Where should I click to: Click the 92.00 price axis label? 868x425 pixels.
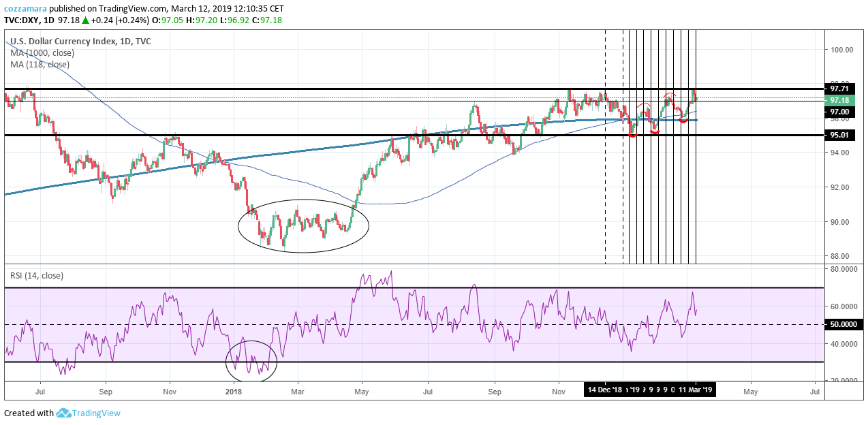(x=839, y=187)
